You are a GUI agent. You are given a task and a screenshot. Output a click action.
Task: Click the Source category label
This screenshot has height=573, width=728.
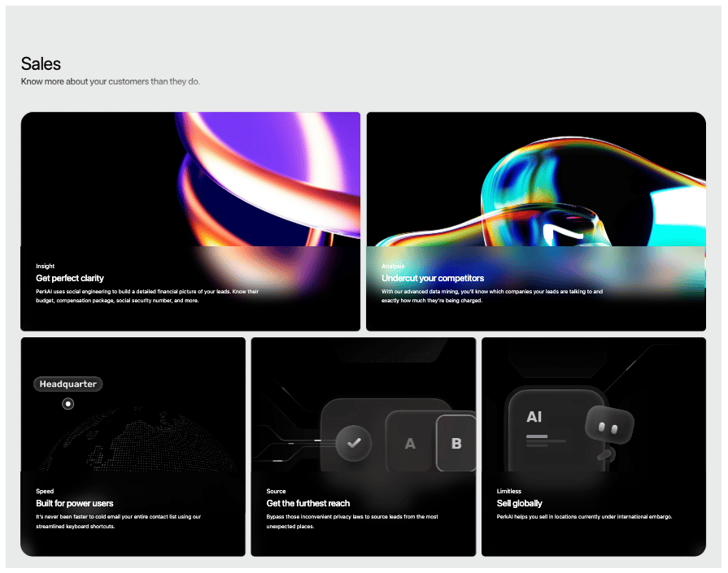point(276,491)
